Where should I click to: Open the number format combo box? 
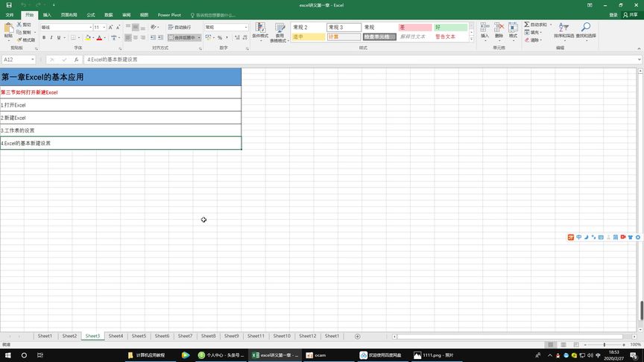pos(227,27)
